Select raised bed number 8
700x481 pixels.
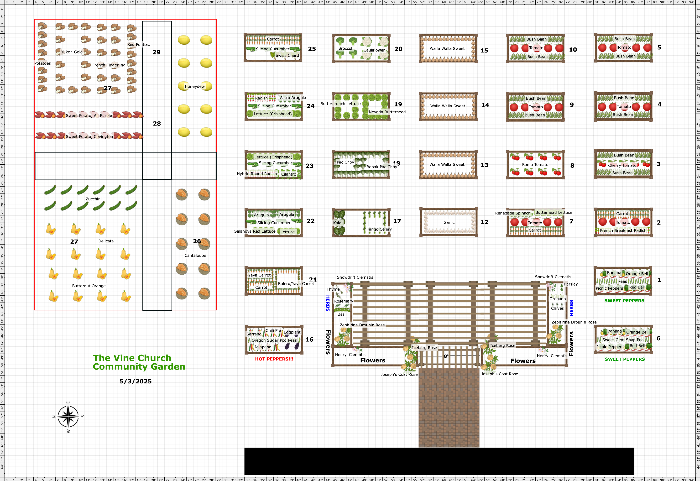tap(535, 164)
